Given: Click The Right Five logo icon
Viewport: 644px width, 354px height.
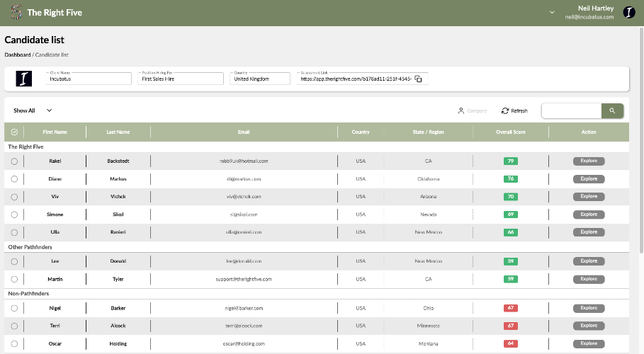Looking at the screenshot, I should [16, 13].
